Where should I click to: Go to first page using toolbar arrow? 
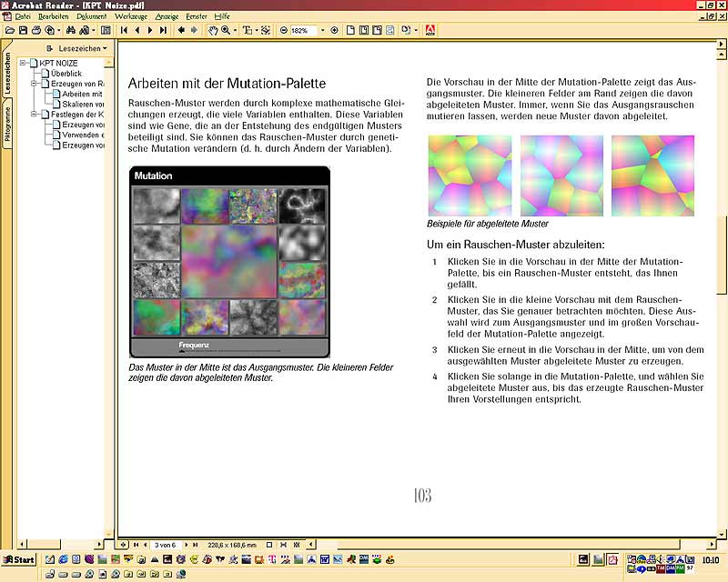point(125,30)
